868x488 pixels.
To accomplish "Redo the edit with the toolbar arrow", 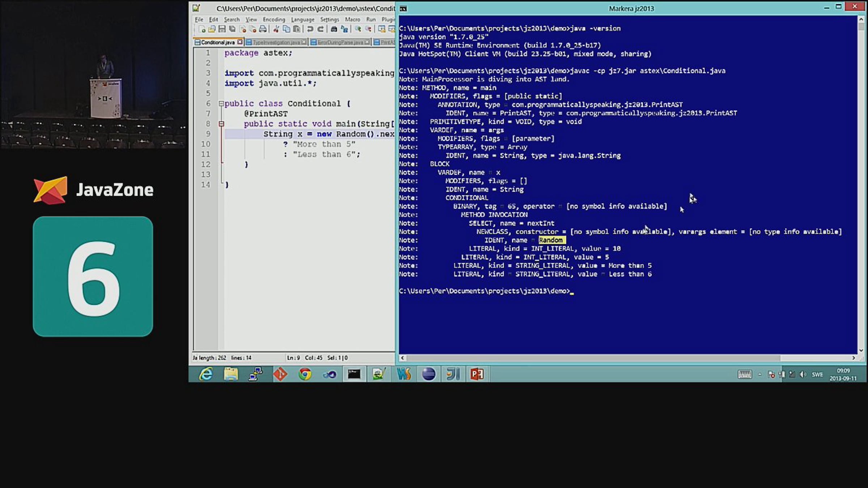I will (x=320, y=29).
